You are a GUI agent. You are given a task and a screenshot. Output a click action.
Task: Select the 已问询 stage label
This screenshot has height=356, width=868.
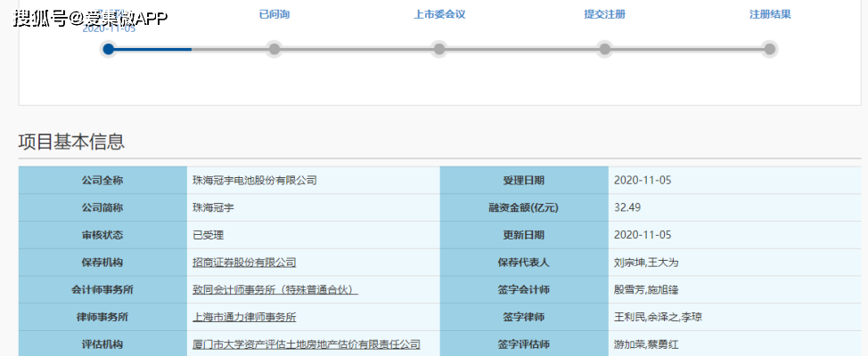click(x=274, y=14)
